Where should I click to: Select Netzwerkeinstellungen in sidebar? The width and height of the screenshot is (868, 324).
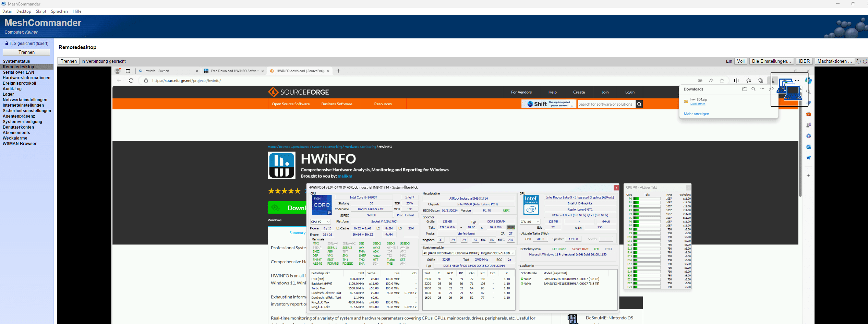coord(25,100)
